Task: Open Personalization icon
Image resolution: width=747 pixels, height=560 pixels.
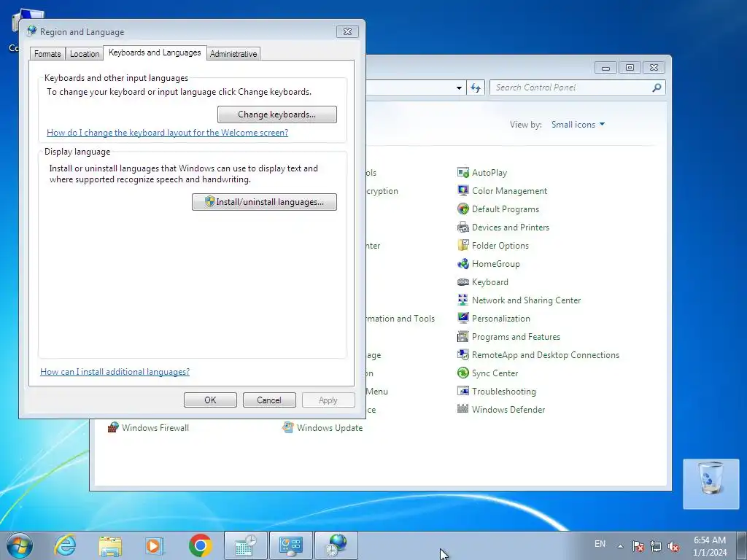Action: 462,318
